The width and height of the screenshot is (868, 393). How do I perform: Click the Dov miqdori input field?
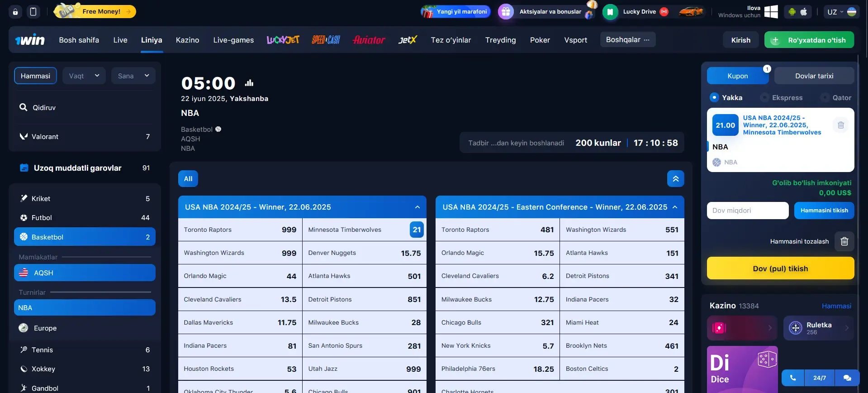(x=747, y=211)
